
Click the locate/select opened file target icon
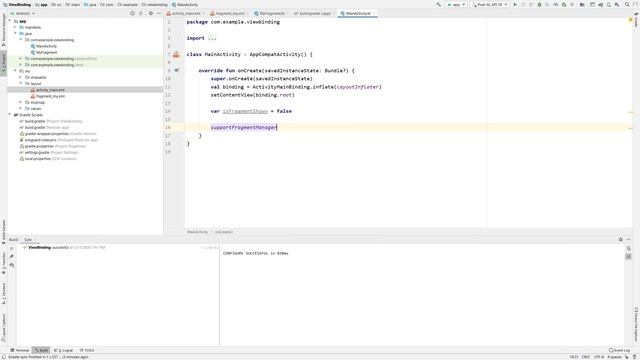(x=132, y=13)
